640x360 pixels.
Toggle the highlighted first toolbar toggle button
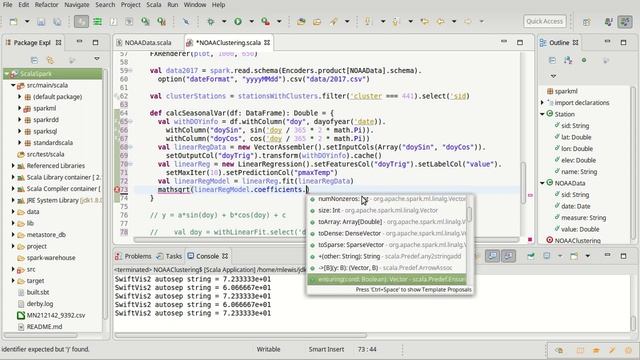point(81,21)
